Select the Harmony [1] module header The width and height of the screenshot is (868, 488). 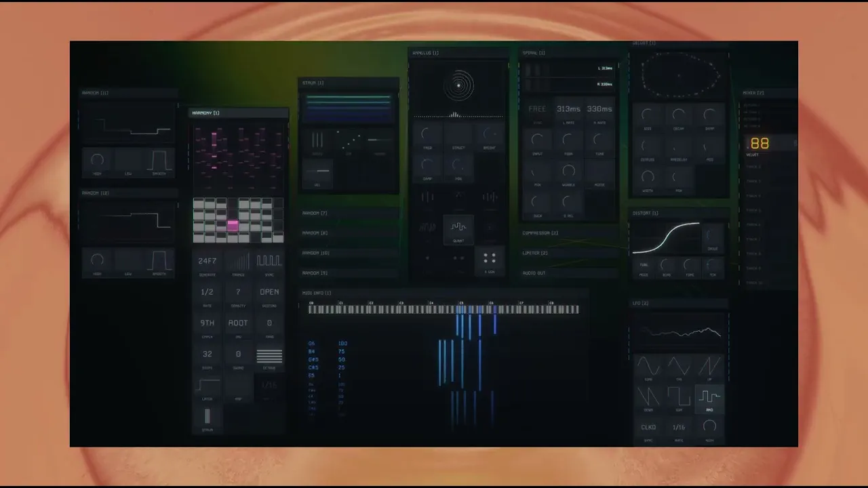[x=238, y=113]
